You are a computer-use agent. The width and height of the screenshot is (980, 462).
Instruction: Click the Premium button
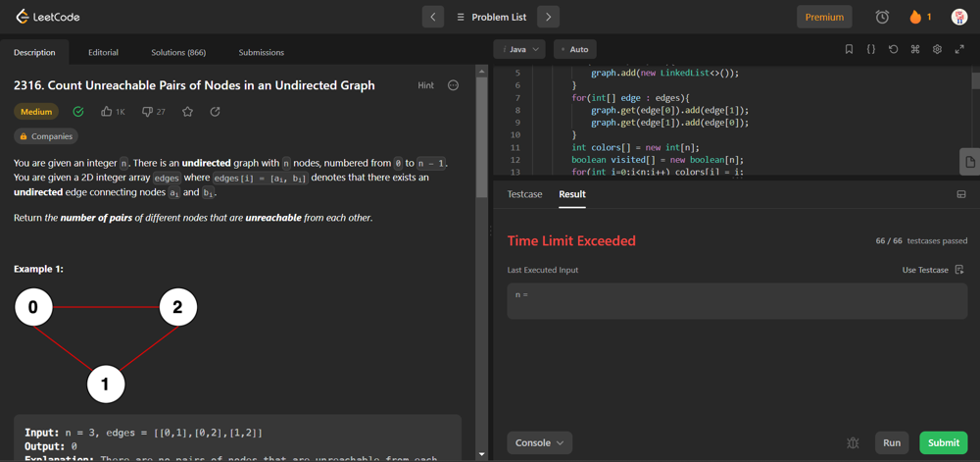pyautogui.click(x=824, y=17)
